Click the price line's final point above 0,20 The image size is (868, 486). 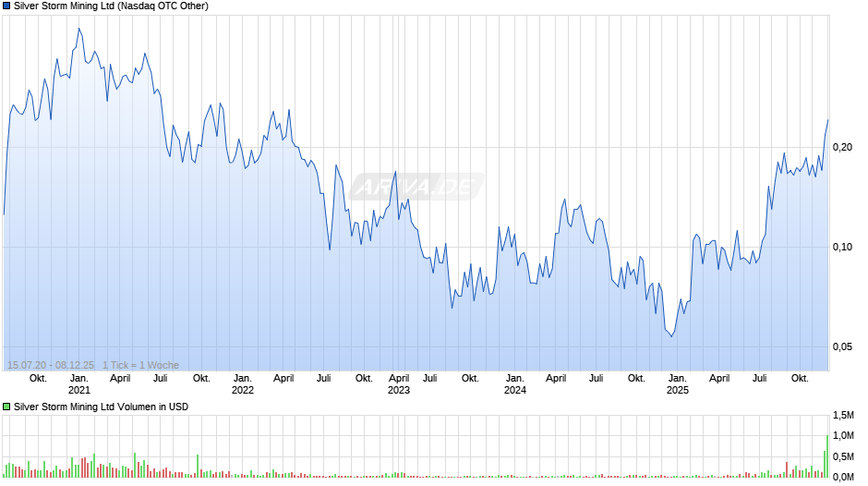tap(828, 120)
